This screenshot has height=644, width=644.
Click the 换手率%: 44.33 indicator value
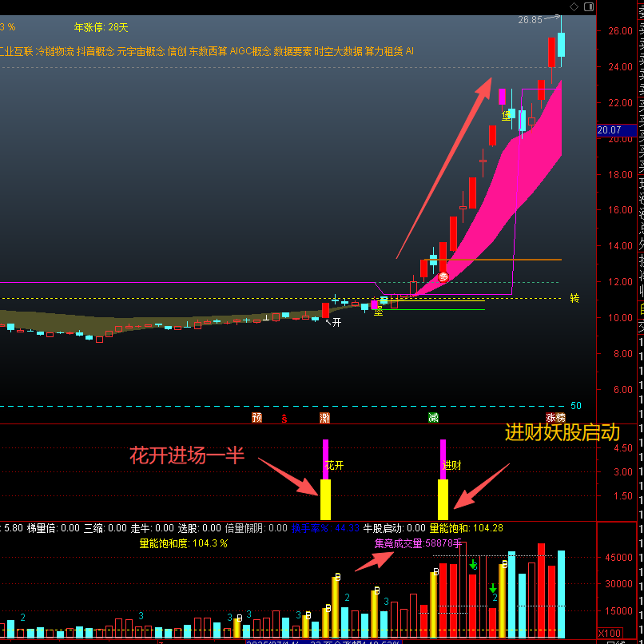coord(326,528)
